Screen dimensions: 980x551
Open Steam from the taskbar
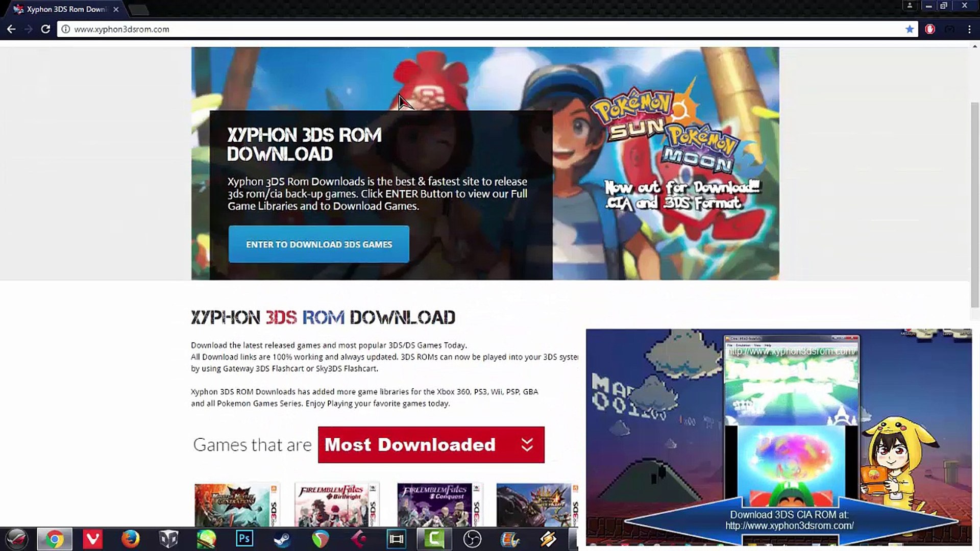tap(282, 539)
